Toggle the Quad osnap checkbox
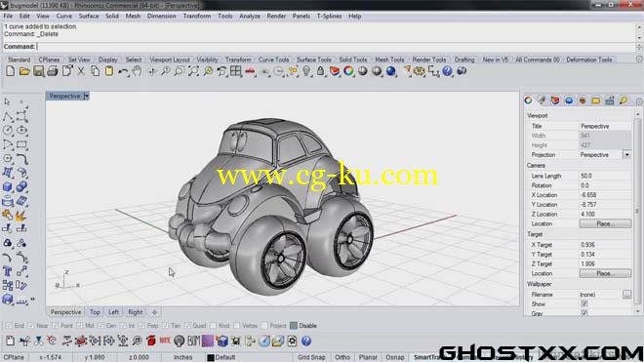Image resolution: width=644 pixels, height=362 pixels. [x=187, y=326]
